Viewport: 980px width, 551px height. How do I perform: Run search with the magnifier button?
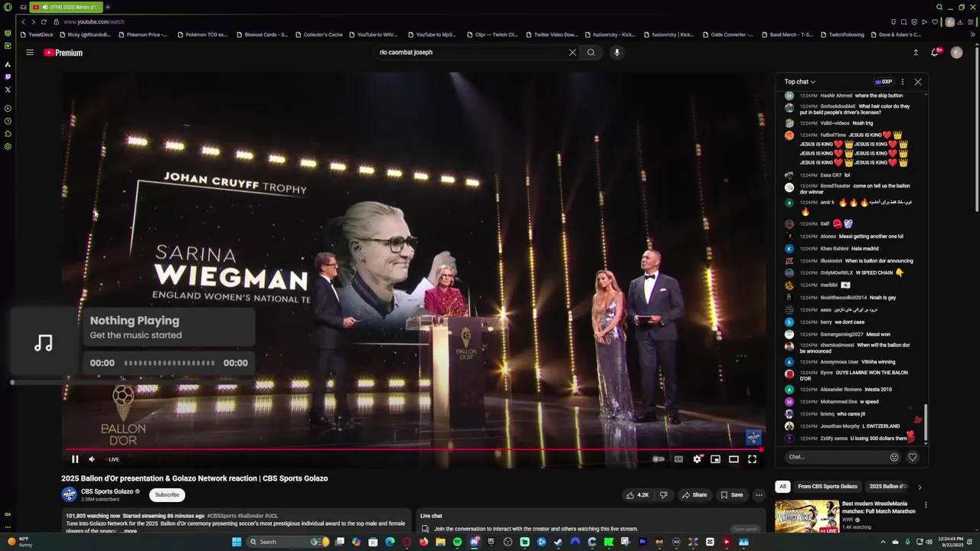click(x=591, y=52)
